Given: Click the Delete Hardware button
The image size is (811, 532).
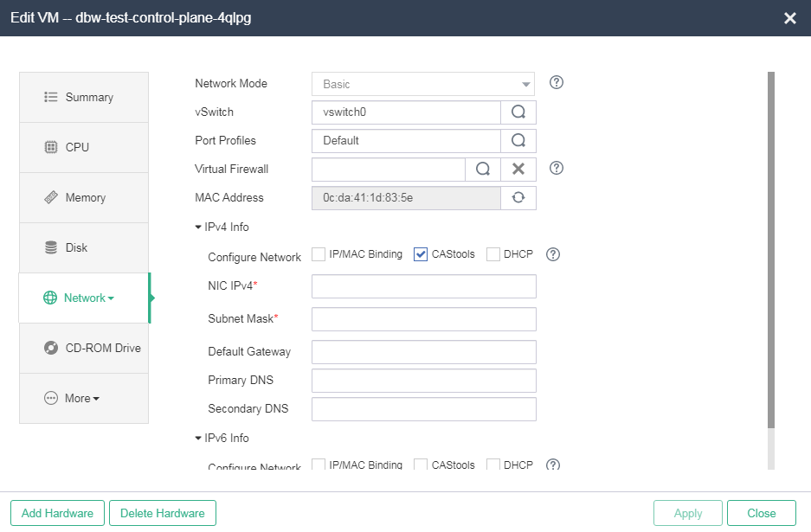Looking at the screenshot, I should [163, 513].
